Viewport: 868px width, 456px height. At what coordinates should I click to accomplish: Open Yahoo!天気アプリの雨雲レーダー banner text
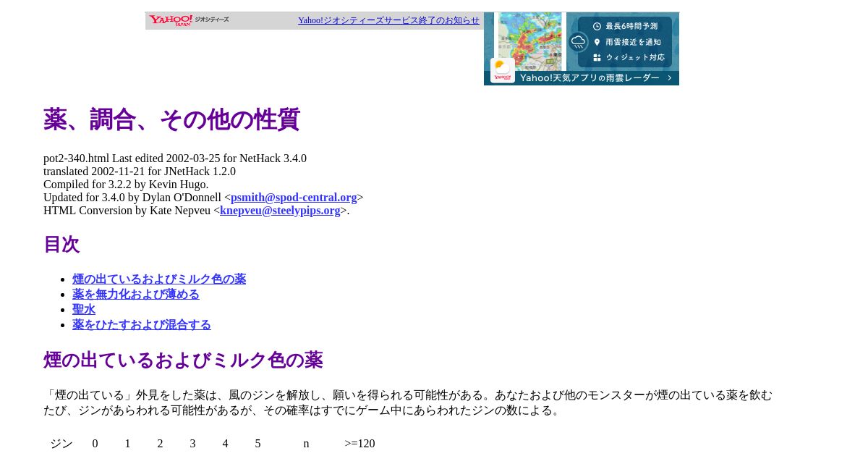coord(590,77)
